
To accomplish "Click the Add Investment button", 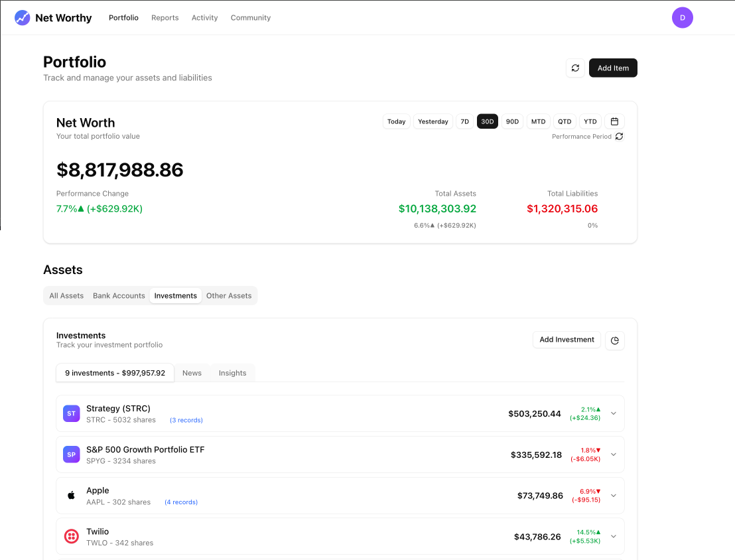I will (567, 340).
